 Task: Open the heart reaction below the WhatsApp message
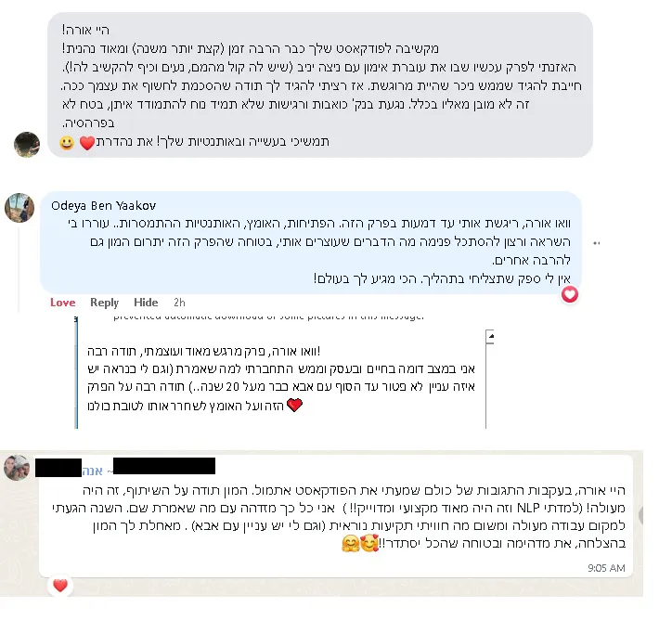coord(60,586)
